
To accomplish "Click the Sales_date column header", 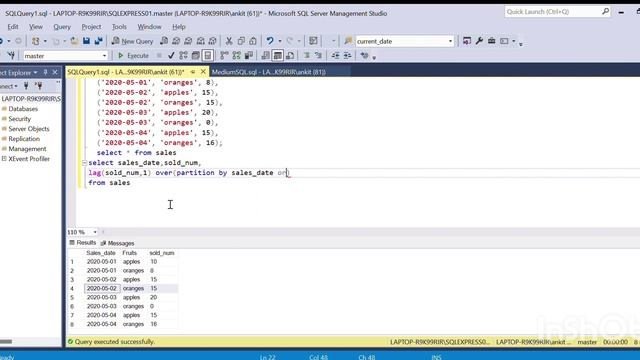I will coord(101,253).
